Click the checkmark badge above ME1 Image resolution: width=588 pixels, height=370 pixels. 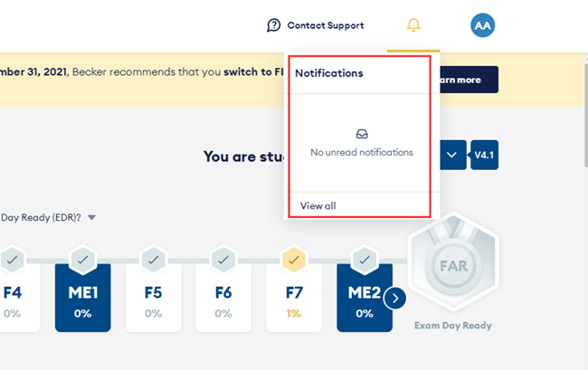pyautogui.click(x=82, y=261)
